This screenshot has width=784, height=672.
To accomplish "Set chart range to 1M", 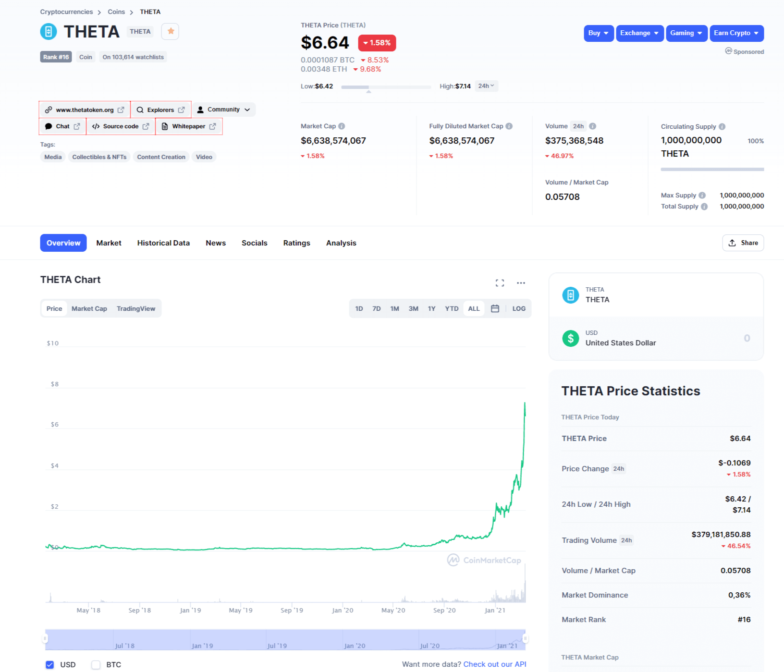I will click(x=394, y=308).
